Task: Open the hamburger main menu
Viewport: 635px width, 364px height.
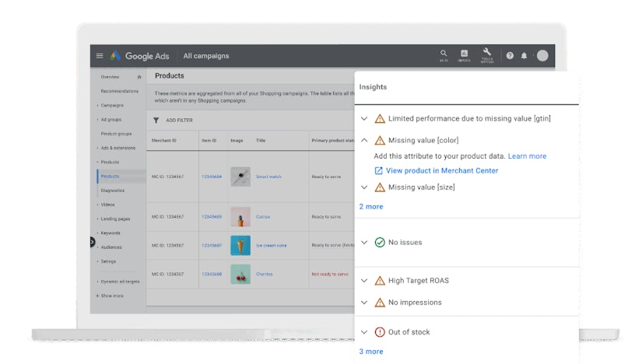Action: tap(100, 56)
